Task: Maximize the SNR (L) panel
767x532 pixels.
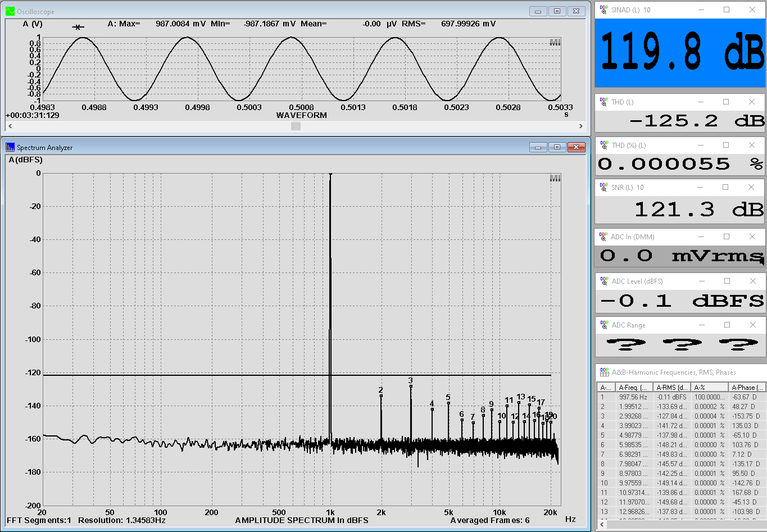Action: pos(725,187)
